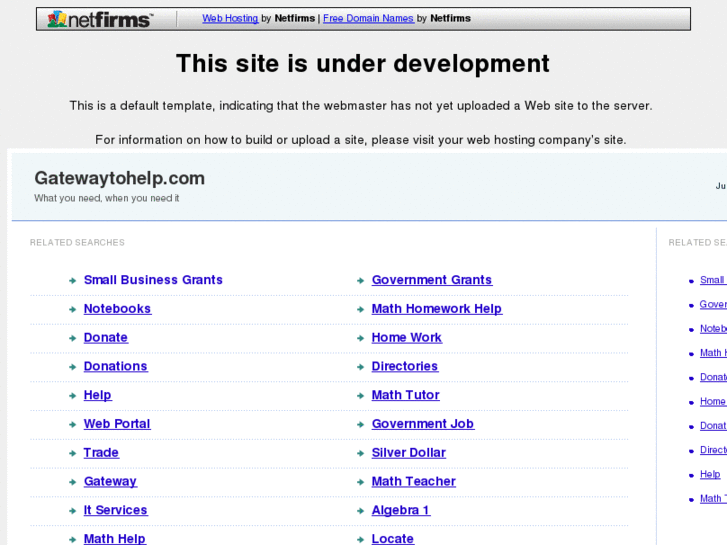
Task: Click the arrow icon beside Trade
Action: [x=72, y=453]
